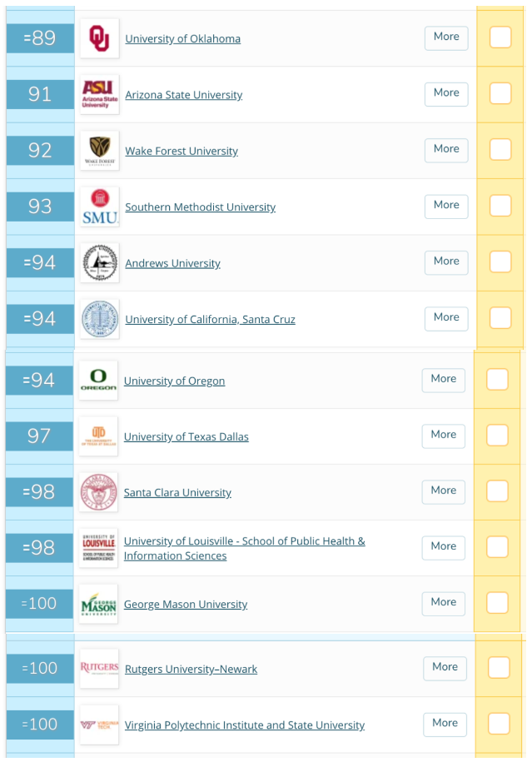Select the compare checkbox for Andrews University

(500, 261)
